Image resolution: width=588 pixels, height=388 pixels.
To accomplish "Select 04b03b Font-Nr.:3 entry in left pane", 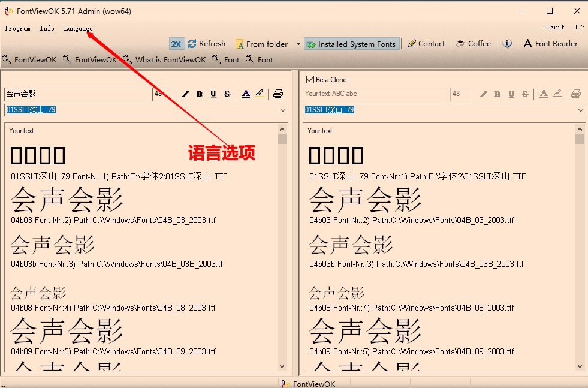I will tap(118, 264).
